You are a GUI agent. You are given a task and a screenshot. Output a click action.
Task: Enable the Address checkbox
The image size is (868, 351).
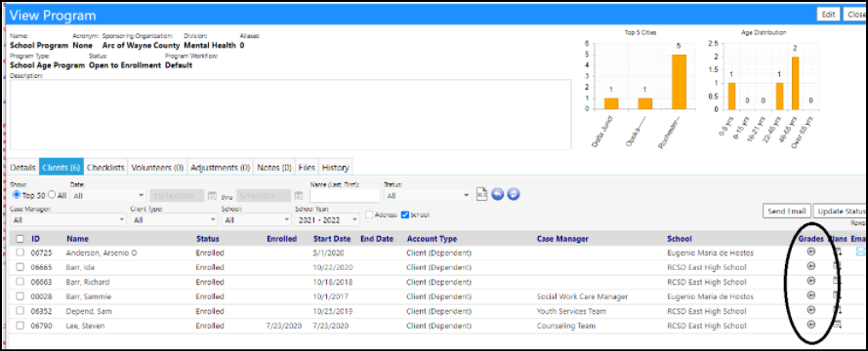(369, 215)
